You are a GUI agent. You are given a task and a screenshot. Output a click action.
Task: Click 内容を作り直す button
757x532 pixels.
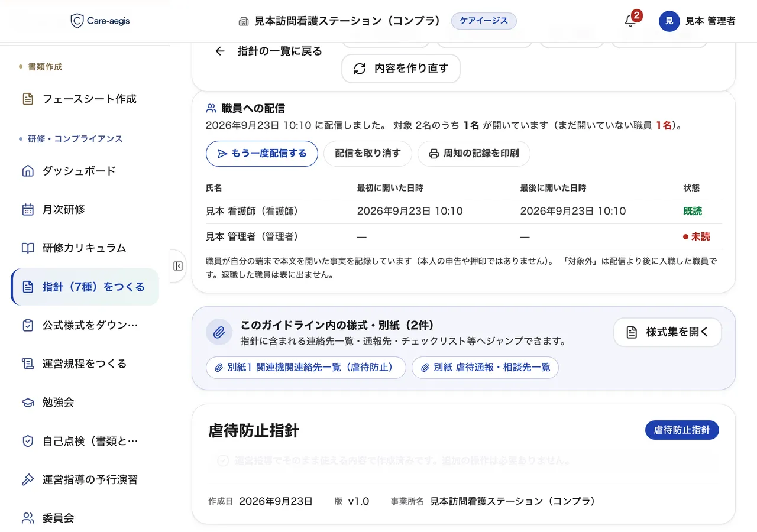click(401, 69)
